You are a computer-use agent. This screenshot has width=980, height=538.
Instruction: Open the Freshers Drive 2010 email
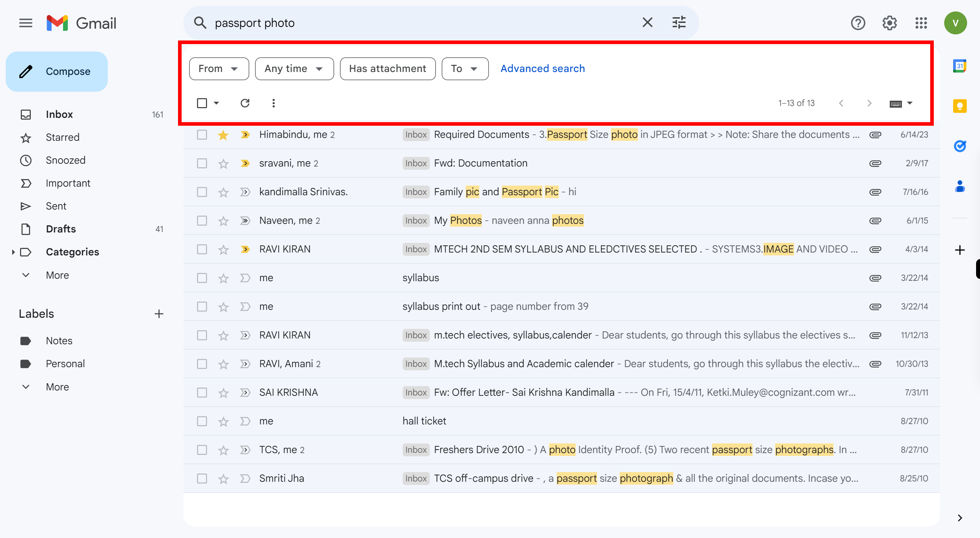coord(561,450)
